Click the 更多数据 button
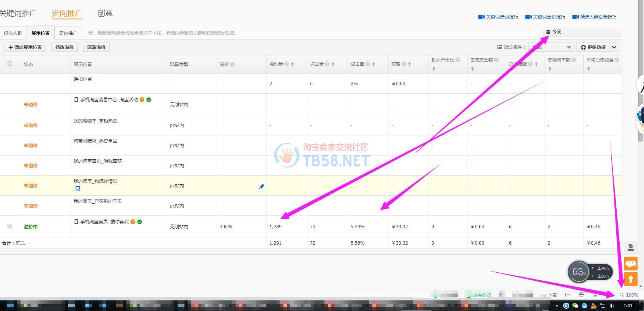The image size is (644, 311). point(593,47)
